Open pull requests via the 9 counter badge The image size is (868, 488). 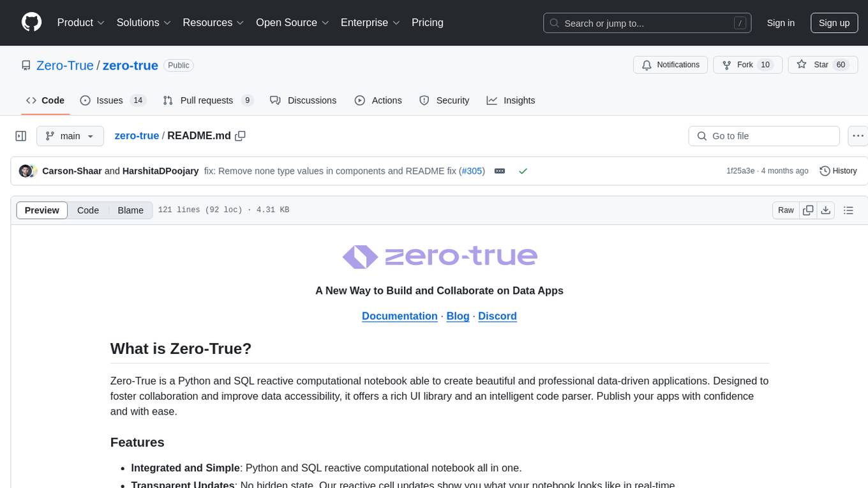tap(248, 100)
